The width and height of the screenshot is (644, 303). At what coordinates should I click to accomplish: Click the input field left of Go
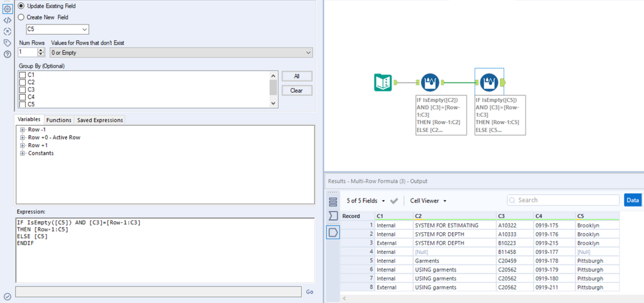tap(158, 291)
